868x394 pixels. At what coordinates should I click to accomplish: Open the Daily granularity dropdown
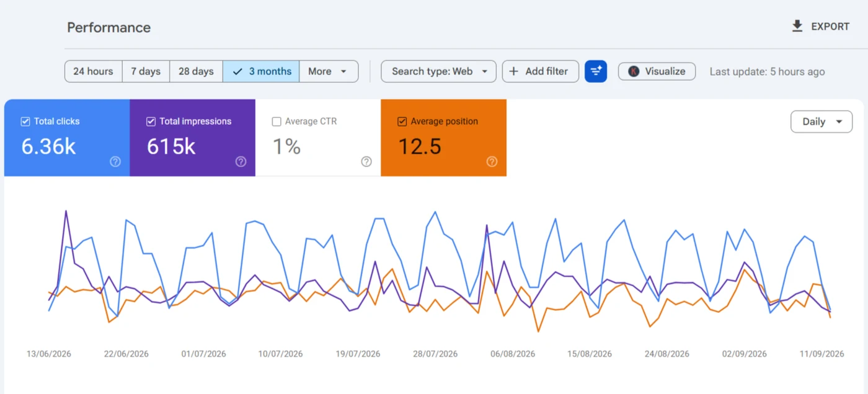pos(821,122)
